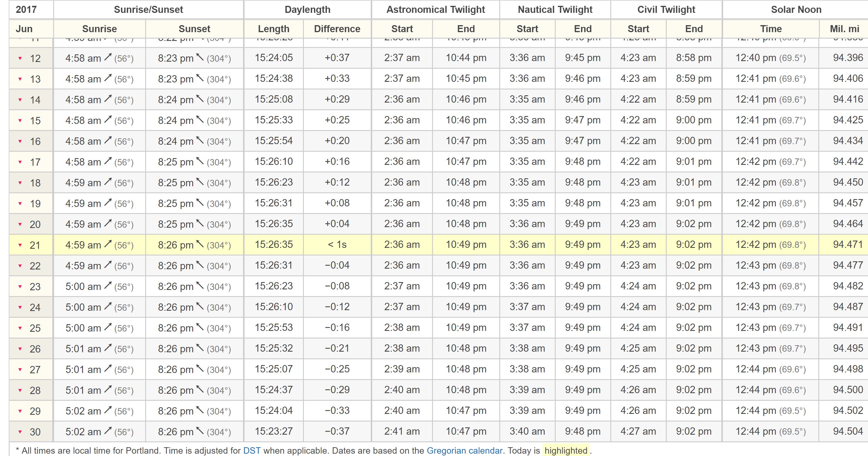Click sunrise direction arrow icon for June 18

point(108,182)
